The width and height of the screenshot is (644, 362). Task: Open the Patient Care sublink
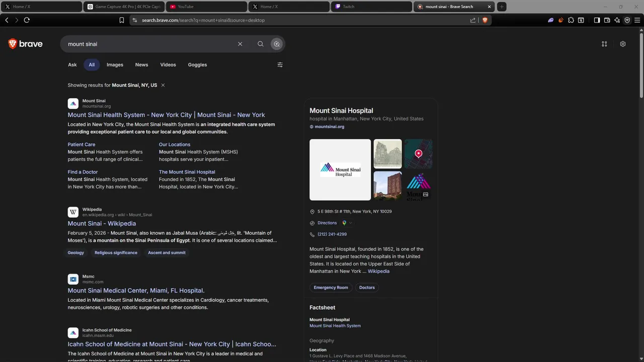(x=82, y=144)
